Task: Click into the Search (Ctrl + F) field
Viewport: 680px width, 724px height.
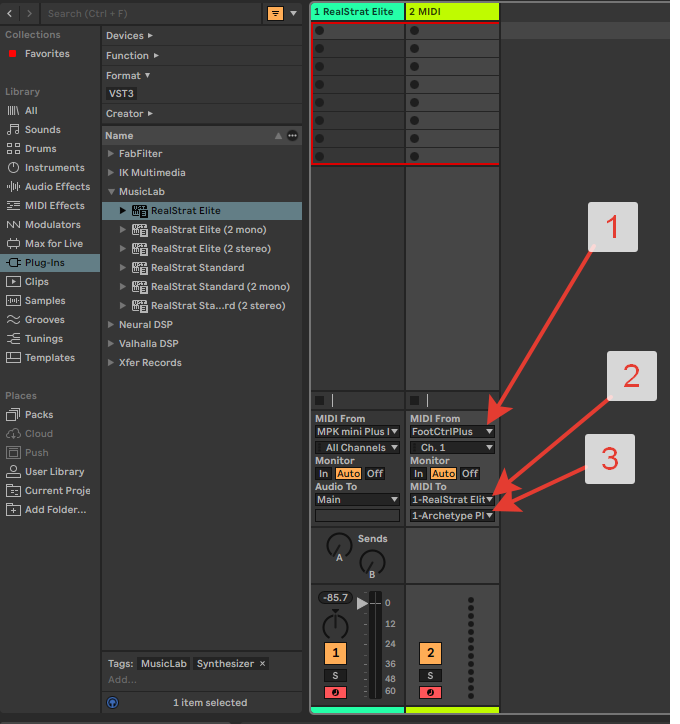Action: (151, 13)
